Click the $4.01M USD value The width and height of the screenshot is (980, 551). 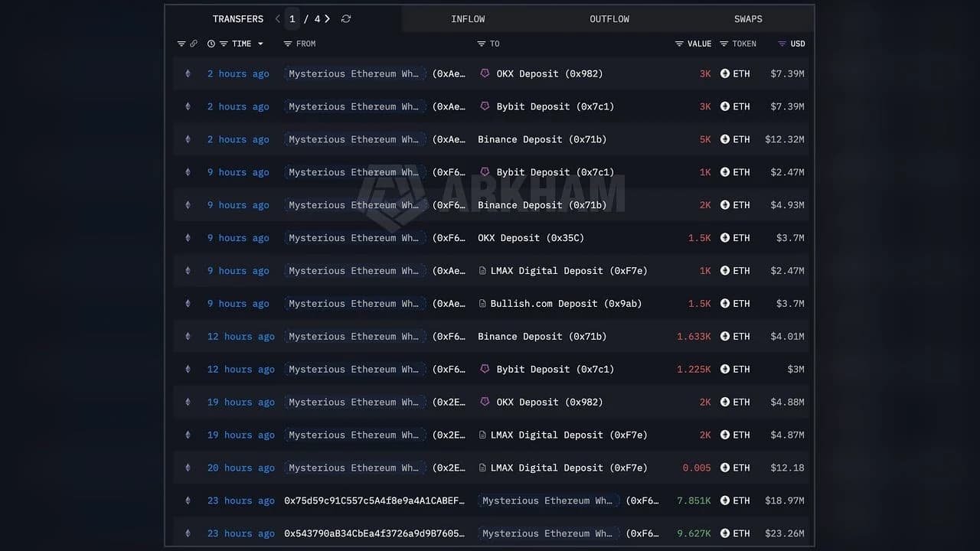click(x=787, y=337)
